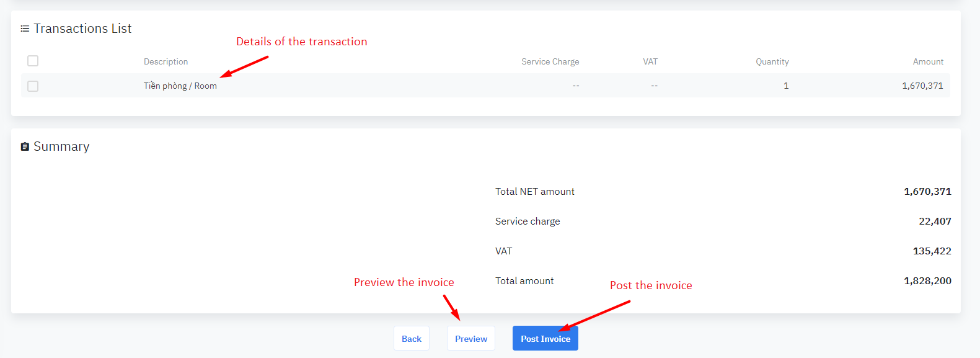Click the row amount 1,670,371 in table
Image resolution: width=980 pixels, height=358 pixels.
(922, 86)
